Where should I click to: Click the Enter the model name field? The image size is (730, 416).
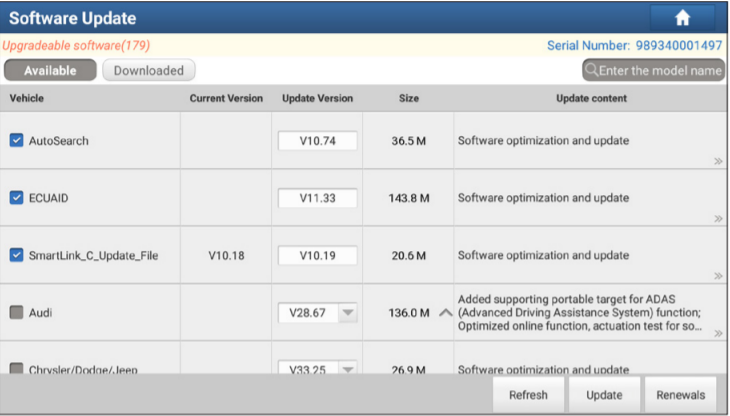(x=660, y=71)
